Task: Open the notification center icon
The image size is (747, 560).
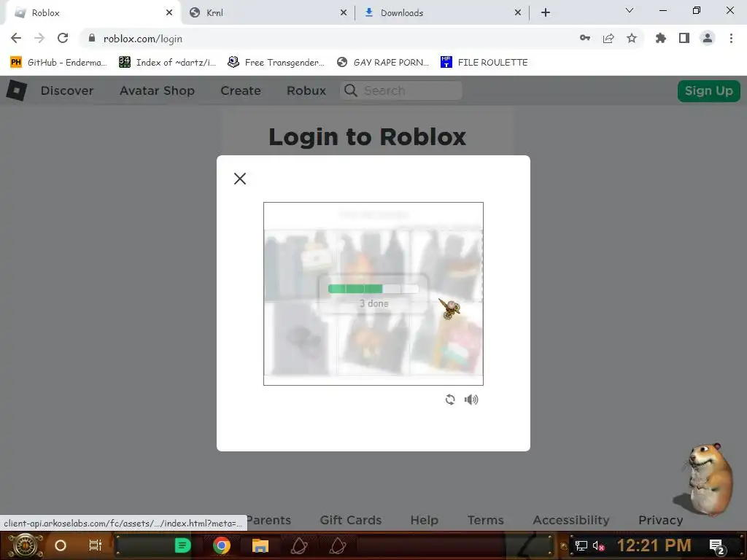Action: click(x=716, y=546)
